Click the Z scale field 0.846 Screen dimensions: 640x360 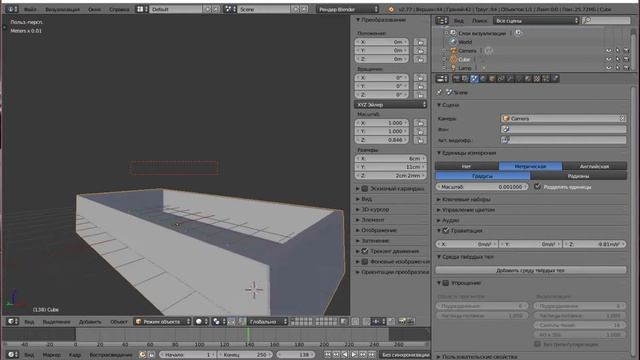point(382,140)
